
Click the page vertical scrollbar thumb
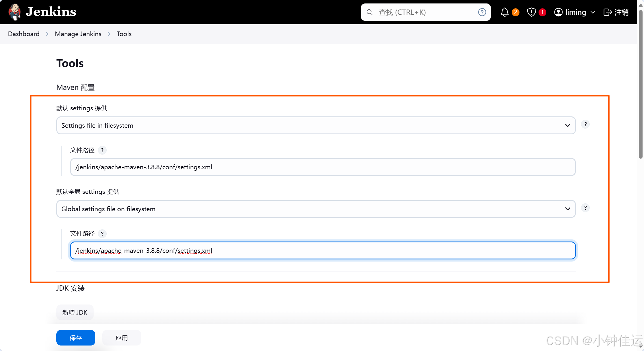click(641, 84)
